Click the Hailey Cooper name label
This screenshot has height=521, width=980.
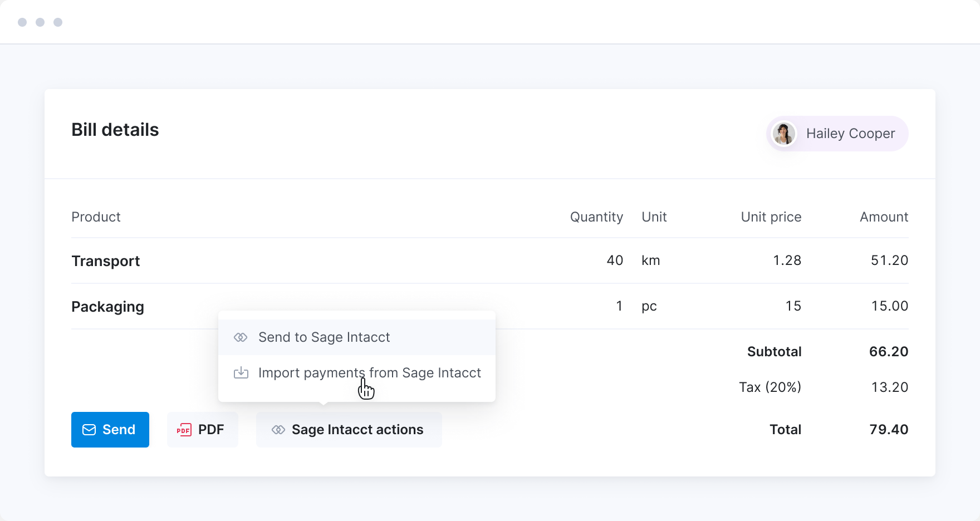[x=850, y=134]
